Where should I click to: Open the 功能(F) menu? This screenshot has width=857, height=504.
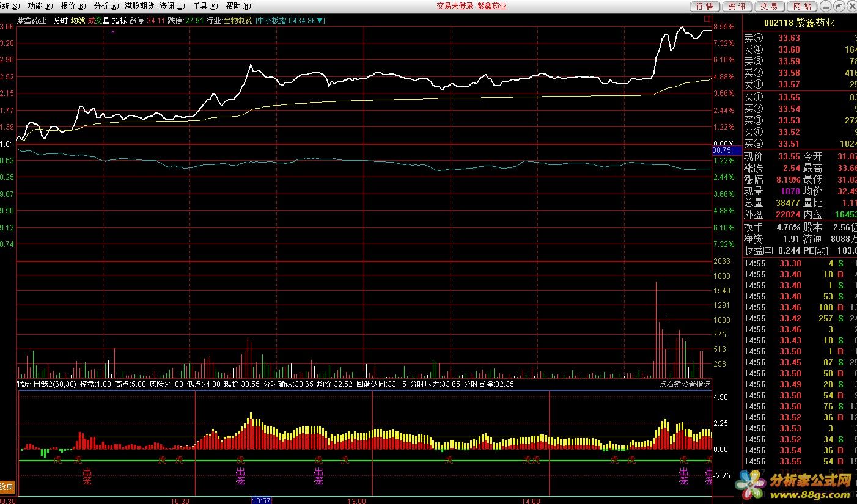(40, 6)
